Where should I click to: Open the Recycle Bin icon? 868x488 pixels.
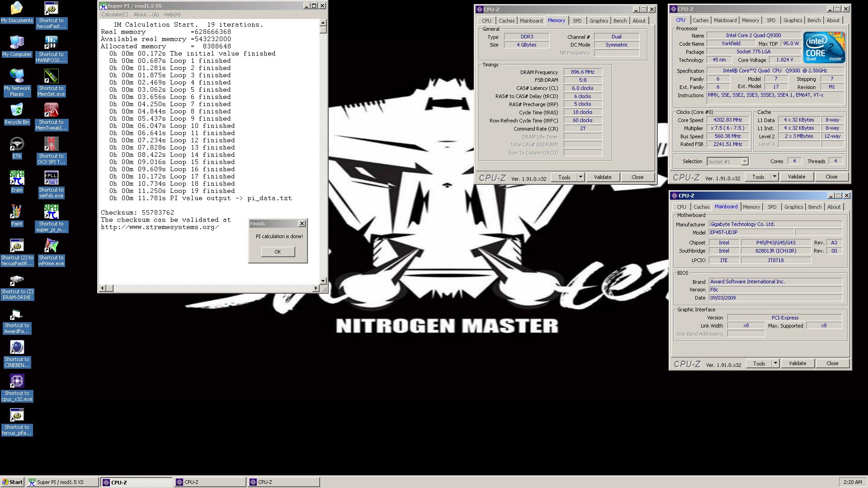click(17, 114)
